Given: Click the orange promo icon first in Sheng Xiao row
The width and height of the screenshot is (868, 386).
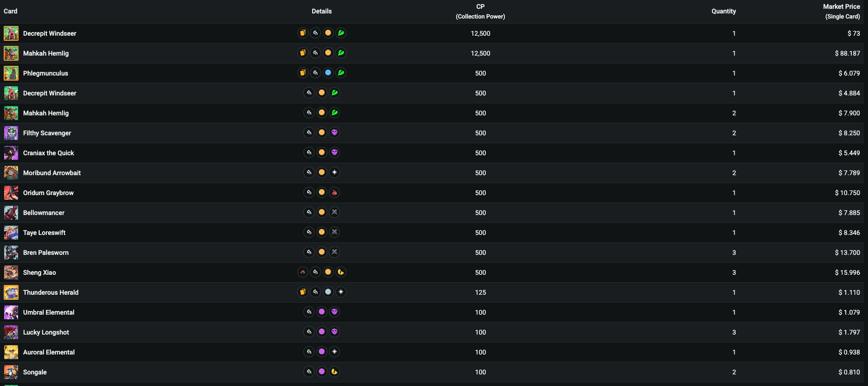Looking at the screenshot, I should [302, 272].
